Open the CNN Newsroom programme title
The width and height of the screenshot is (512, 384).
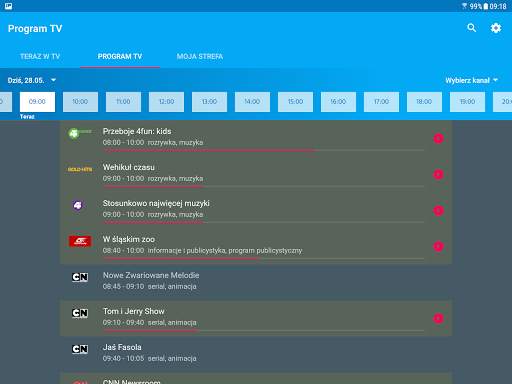pos(132,381)
